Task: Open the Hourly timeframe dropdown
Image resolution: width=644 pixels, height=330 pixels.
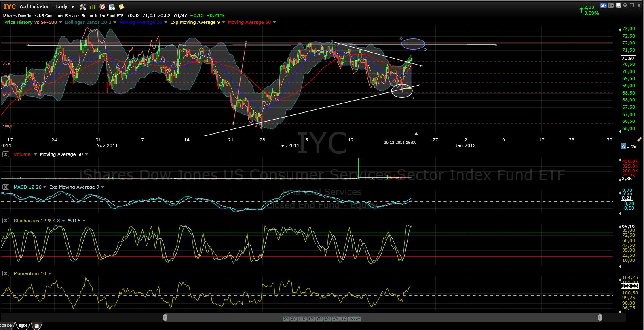Action: (64, 6)
